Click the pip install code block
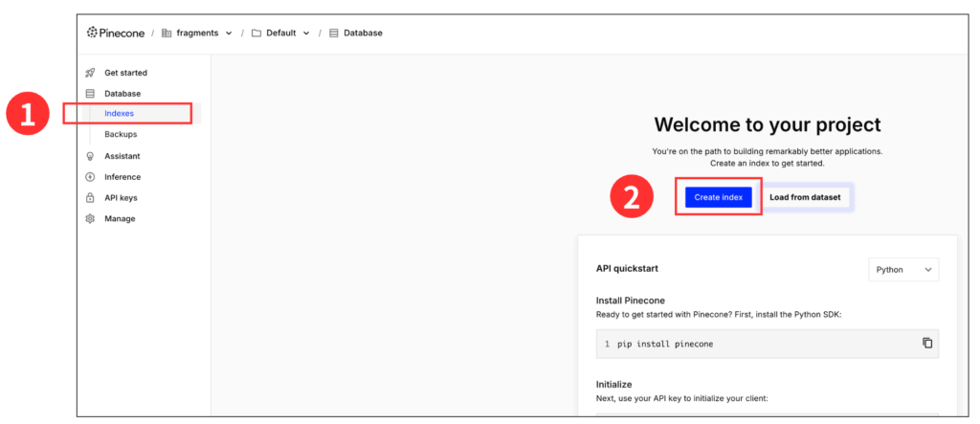 (746, 344)
